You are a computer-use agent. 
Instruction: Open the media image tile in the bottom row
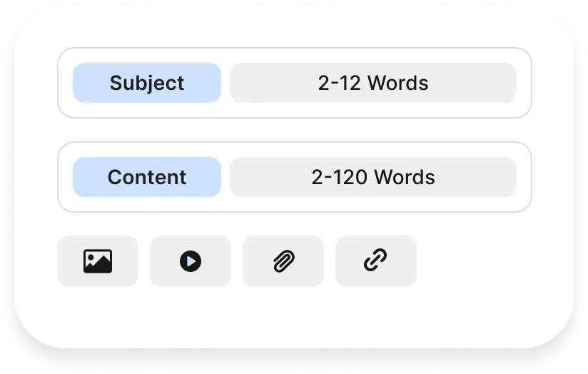98,261
